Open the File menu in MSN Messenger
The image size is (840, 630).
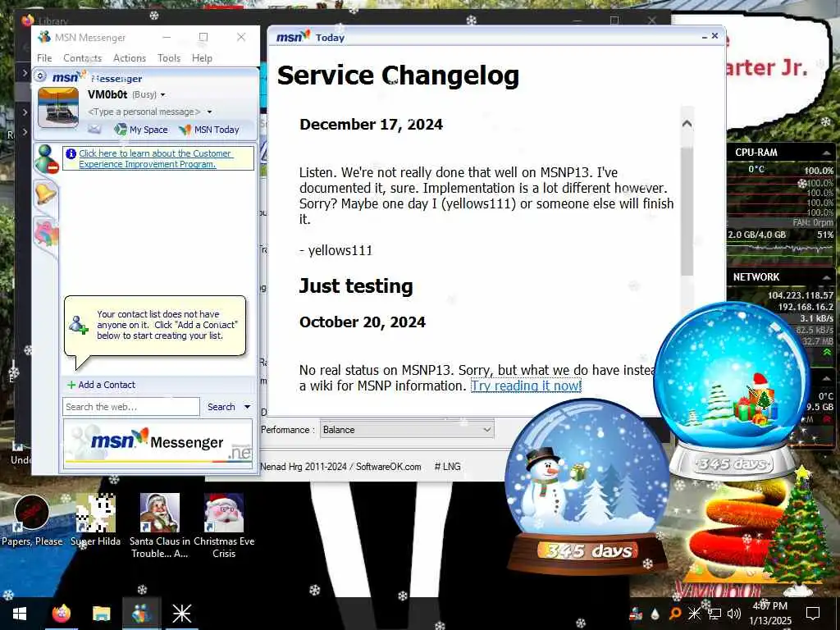point(44,58)
